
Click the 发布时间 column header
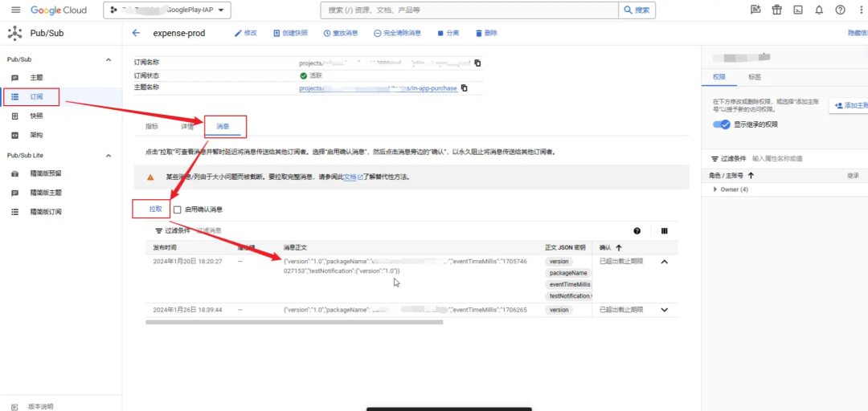pos(165,247)
